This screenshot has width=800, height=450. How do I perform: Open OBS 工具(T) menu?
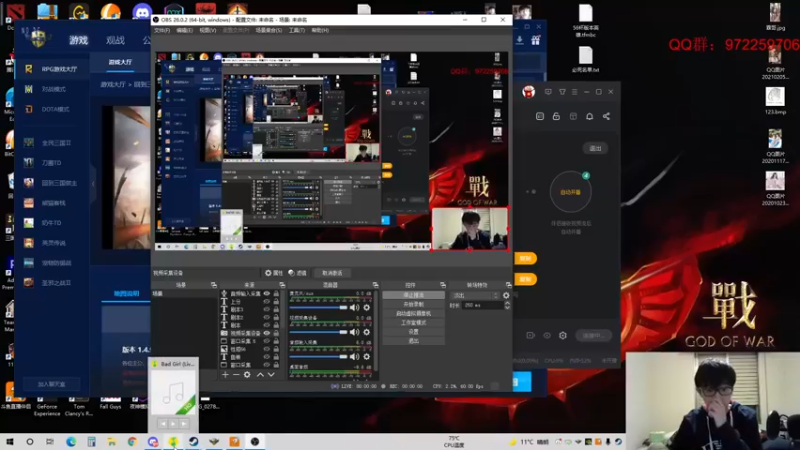296,31
